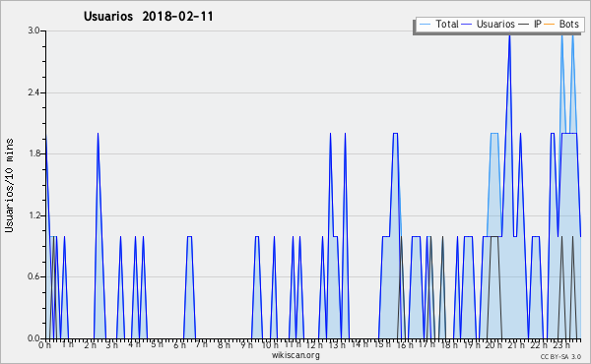
Task: Click the '23 h' x-axis label
Action: pos(560,345)
